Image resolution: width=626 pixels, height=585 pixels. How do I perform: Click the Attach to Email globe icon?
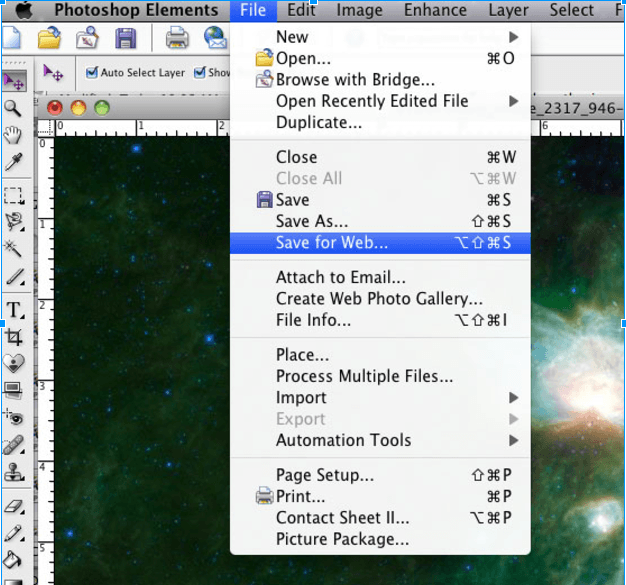tap(216, 38)
